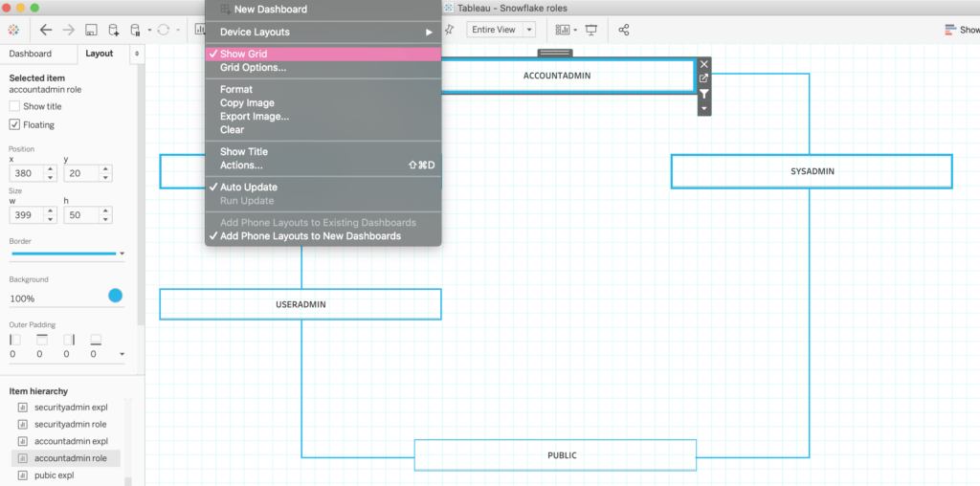Viewport: 980px width, 486px height.
Task: Select Grid Options from the menu
Action: 253,68
